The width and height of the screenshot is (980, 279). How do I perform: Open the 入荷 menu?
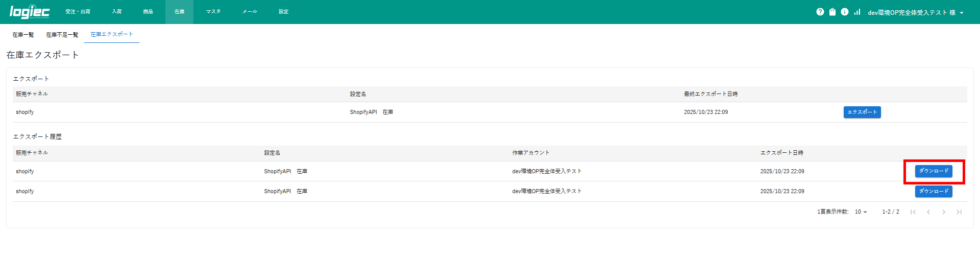pos(117,12)
